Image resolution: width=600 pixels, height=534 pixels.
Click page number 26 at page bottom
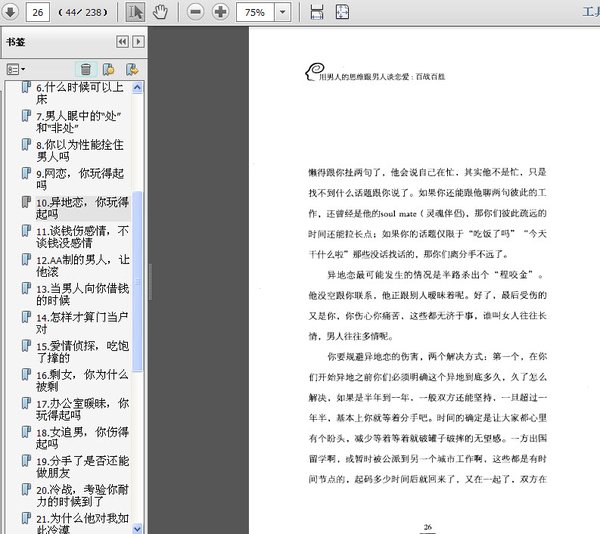(x=428, y=527)
